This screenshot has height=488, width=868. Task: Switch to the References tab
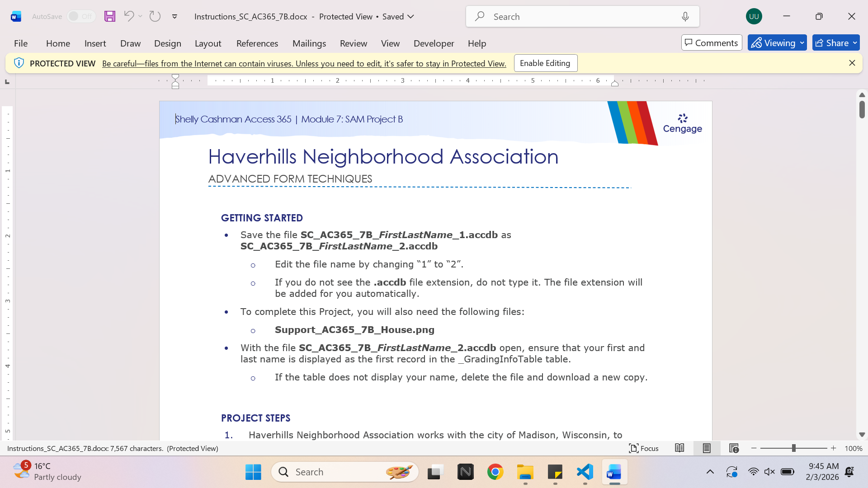(x=257, y=43)
